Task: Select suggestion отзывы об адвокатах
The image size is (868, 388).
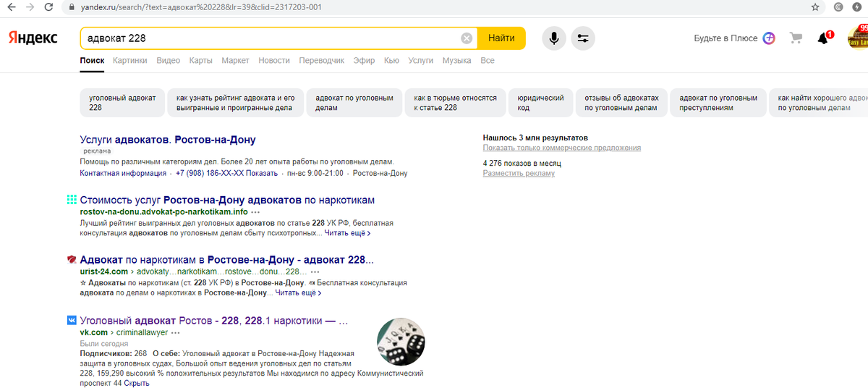Action: pos(622,102)
